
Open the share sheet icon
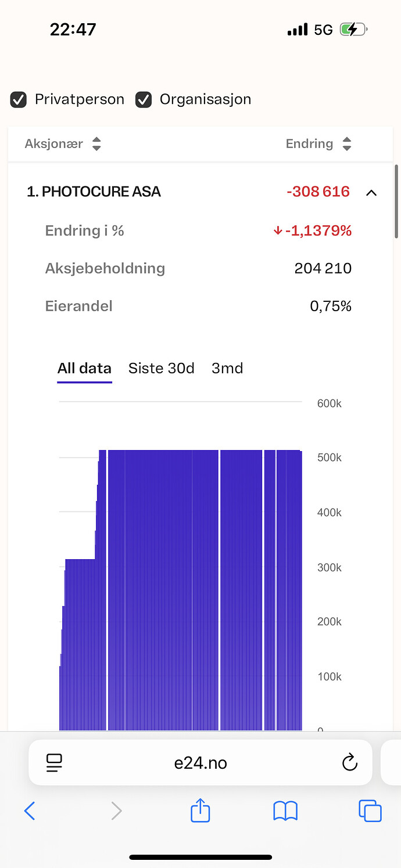click(200, 810)
